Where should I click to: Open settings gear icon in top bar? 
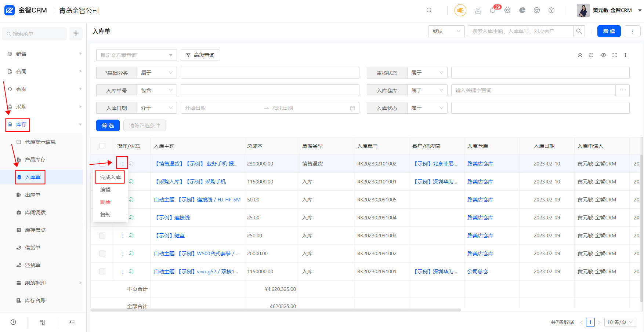[x=507, y=10]
